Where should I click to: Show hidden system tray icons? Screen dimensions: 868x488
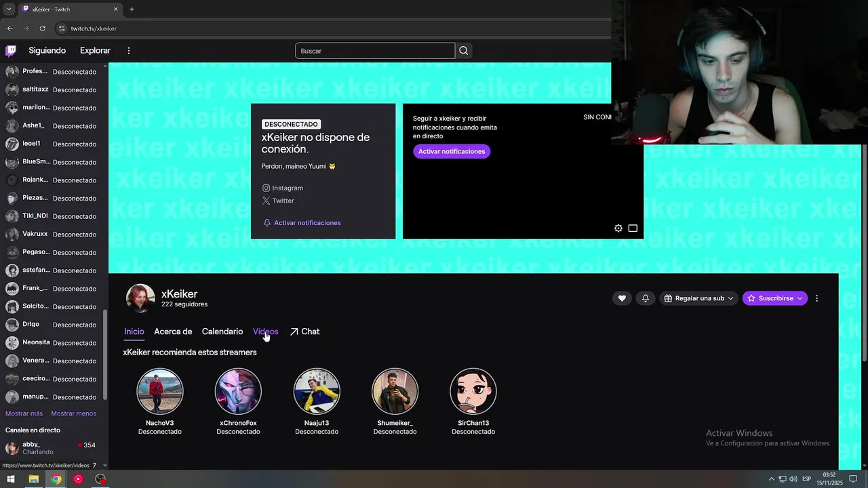pyautogui.click(x=771, y=479)
